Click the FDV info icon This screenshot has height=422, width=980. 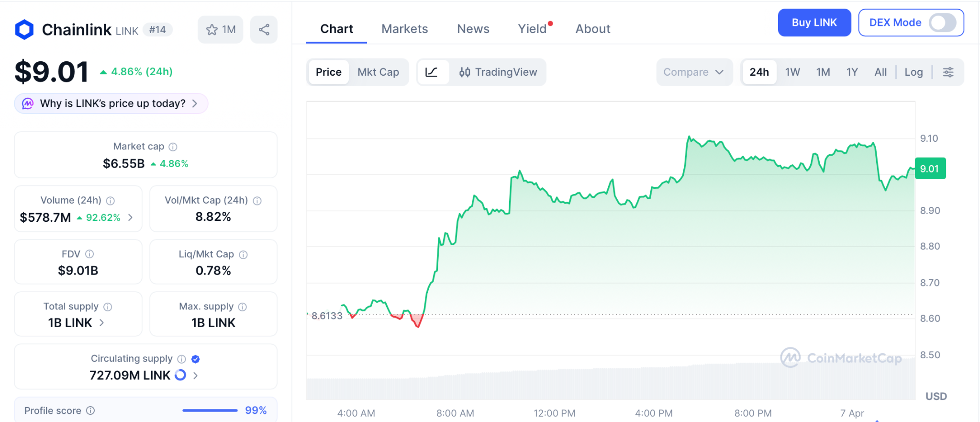[x=89, y=254]
